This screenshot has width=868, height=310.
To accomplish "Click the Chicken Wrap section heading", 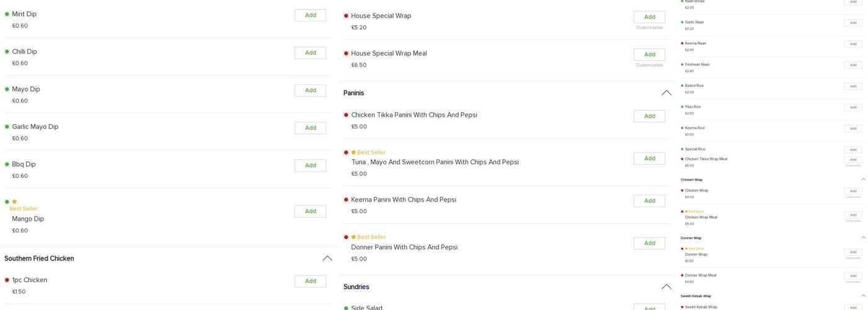I will pyautogui.click(x=691, y=180).
